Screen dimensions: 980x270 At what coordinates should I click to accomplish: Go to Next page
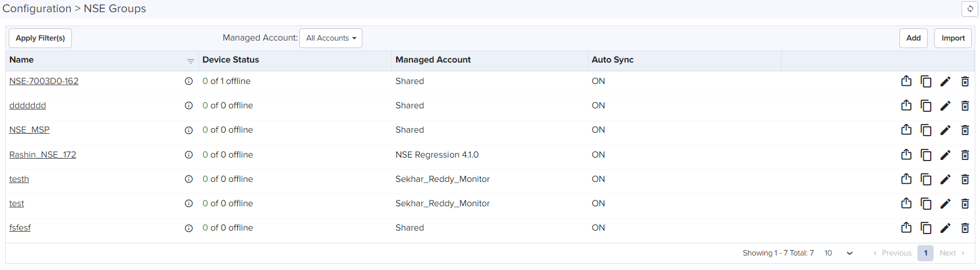952,253
